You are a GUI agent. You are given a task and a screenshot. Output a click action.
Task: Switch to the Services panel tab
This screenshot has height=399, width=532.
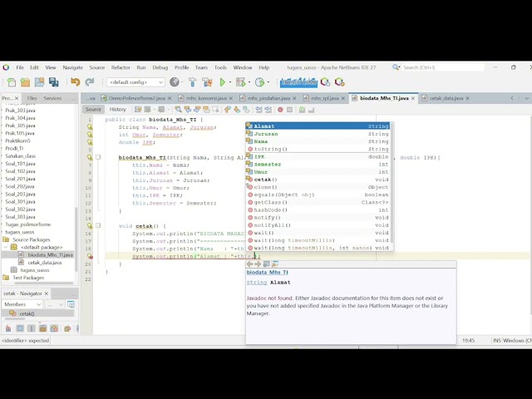(52, 98)
